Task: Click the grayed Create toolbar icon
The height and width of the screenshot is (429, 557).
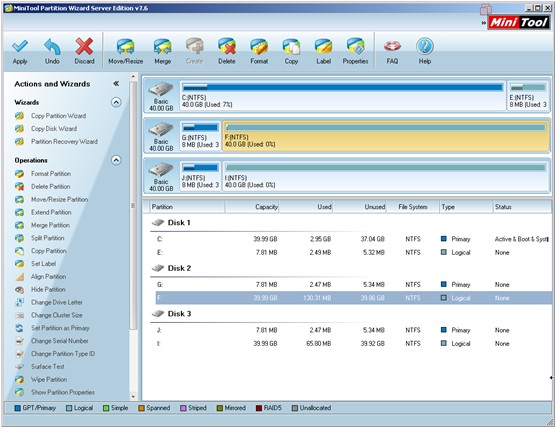Action: coord(195,47)
